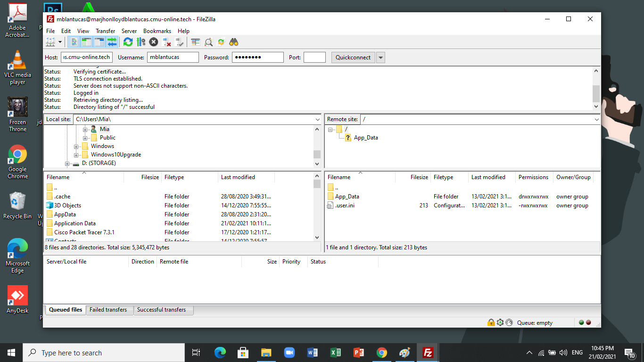644x362 pixels.
Task: Disconnect from the current server
Action: pos(166,42)
